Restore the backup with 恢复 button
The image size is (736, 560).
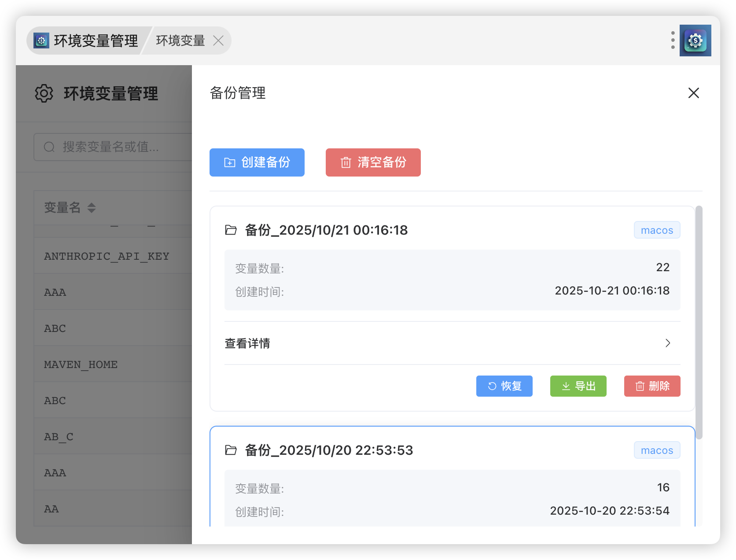pos(504,386)
